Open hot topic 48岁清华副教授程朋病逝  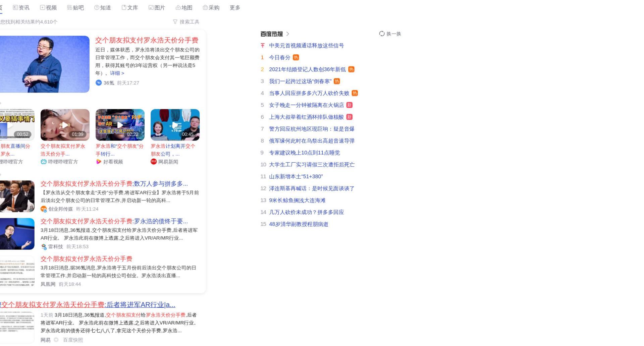pos(299,224)
